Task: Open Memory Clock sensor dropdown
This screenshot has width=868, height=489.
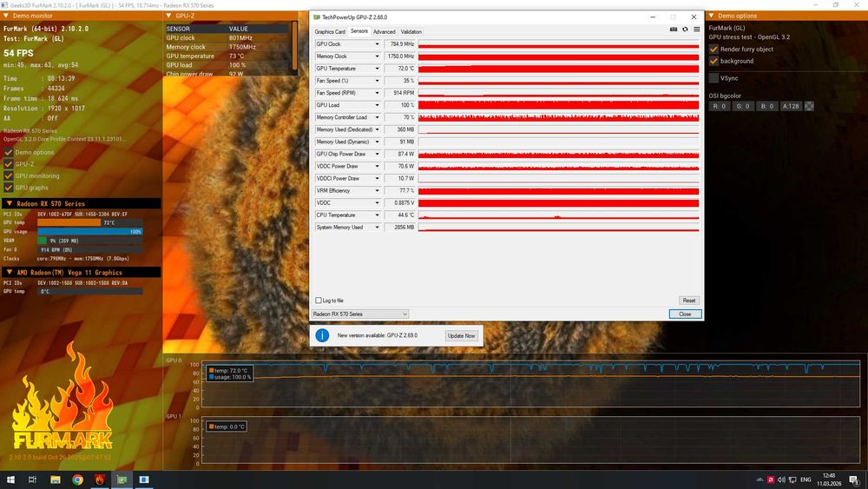Action: tap(377, 56)
